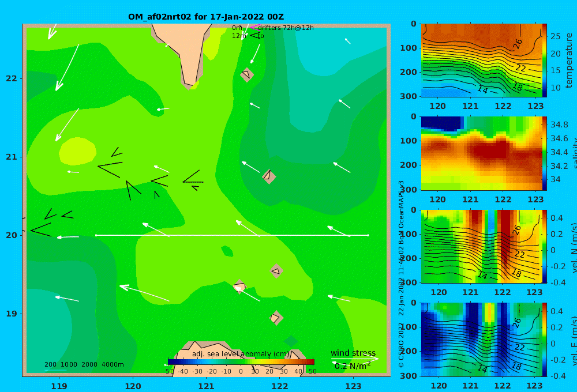Click longitude label 119 on the main map
This screenshot has height=392, width=577.
[x=59, y=386]
